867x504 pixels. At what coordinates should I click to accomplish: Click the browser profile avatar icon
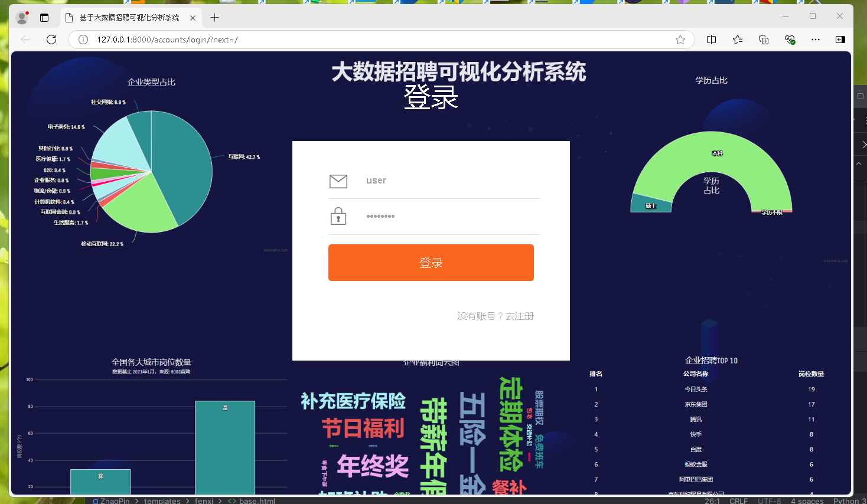(22, 18)
